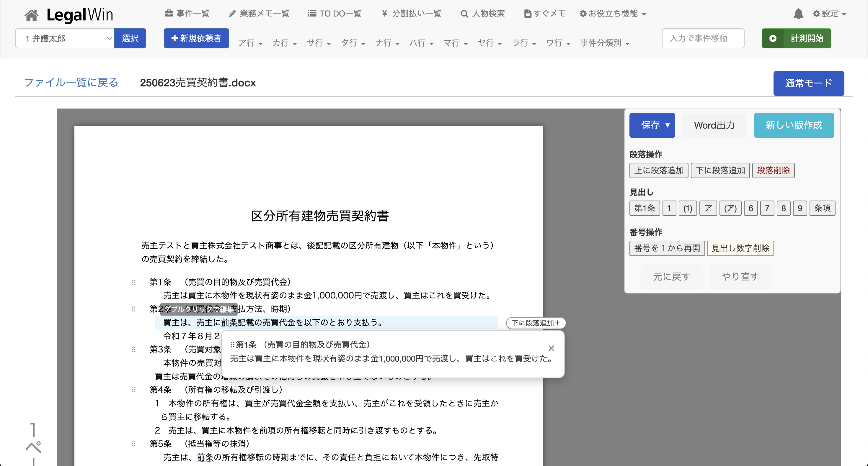Viewport: 868px width, 466px height.
Task: Open 事件一覧 from the top navigation
Action: tap(187, 14)
